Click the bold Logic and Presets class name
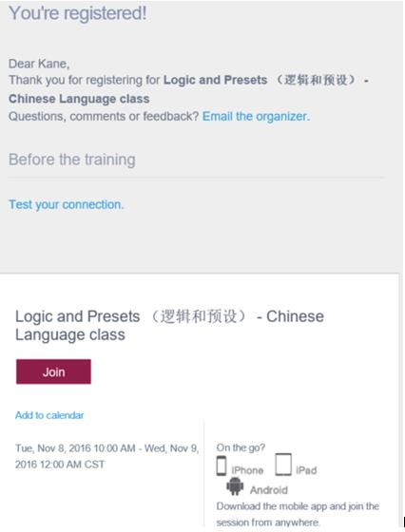This screenshot has width=405, height=532. [189, 89]
